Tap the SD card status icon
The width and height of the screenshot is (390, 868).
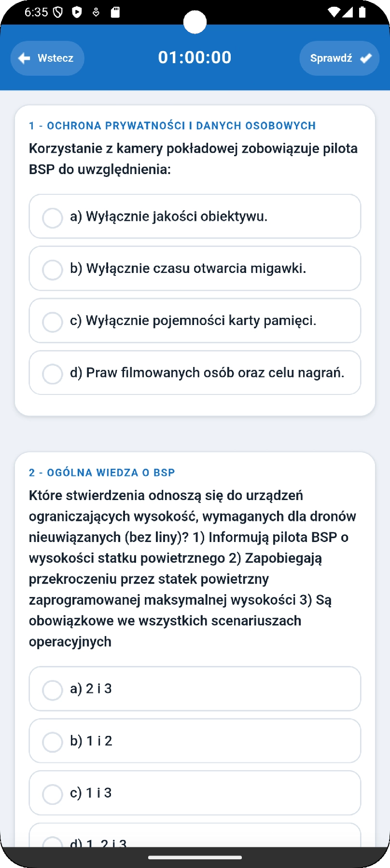point(115,12)
